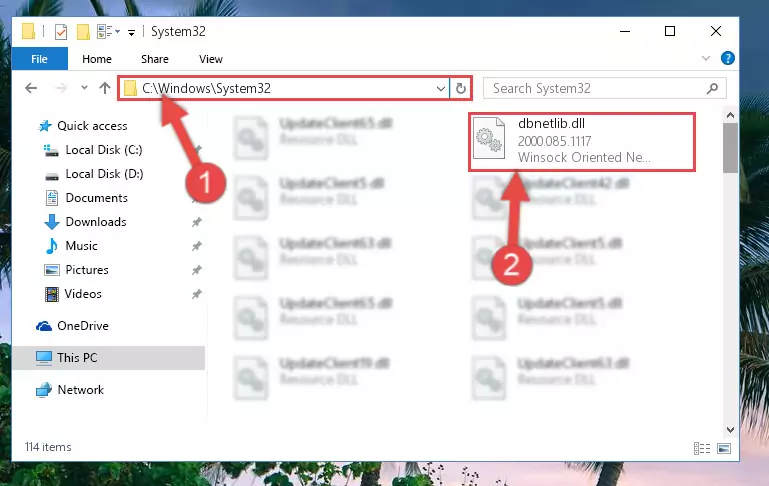Click the search magnifier icon
The width and height of the screenshot is (769, 486).
tap(712, 88)
